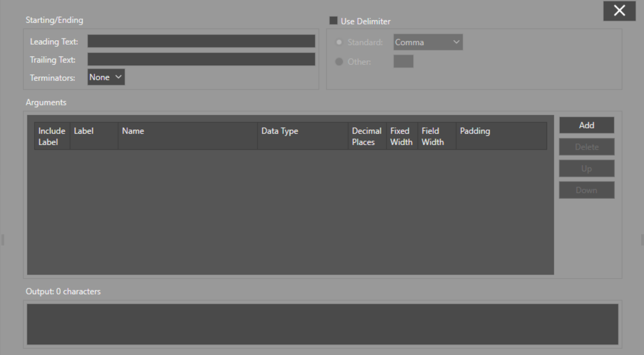
Task: Click the Data Type column header
Action: [302, 136]
